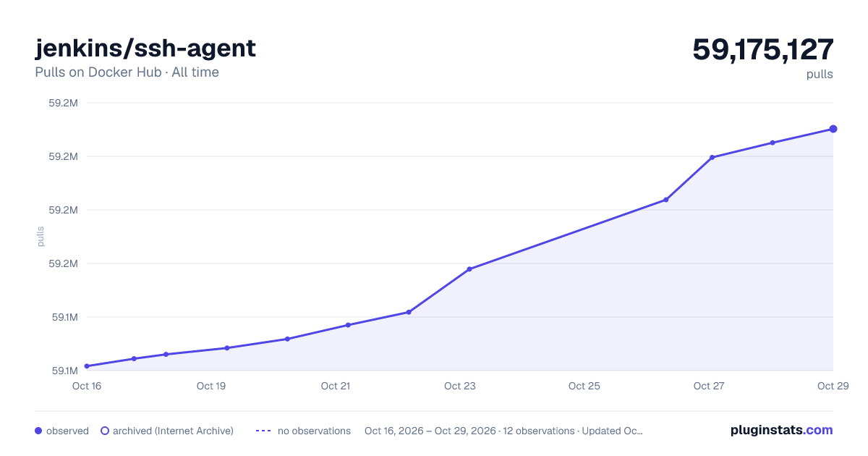Screen dimensions: 868x456
Task: Select the data point just after Oct 19
Action: tap(227, 348)
